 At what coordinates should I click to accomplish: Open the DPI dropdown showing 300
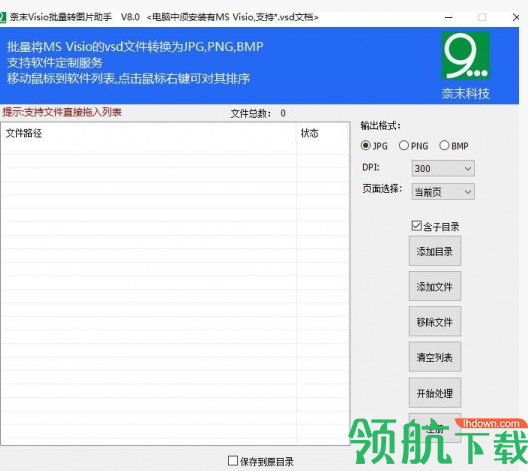pos(443,168)
